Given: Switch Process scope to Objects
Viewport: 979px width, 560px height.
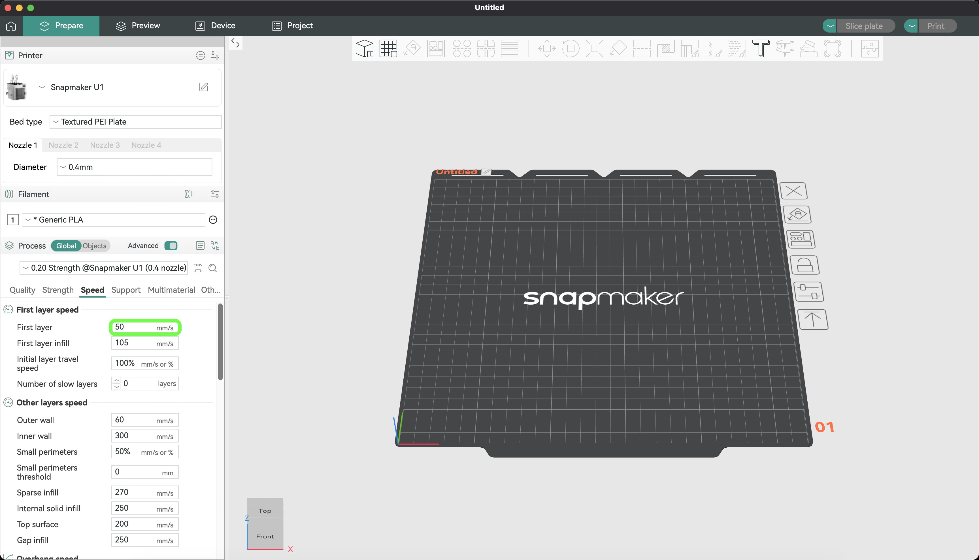Looking at the screenshot, I should click(94, 246).
